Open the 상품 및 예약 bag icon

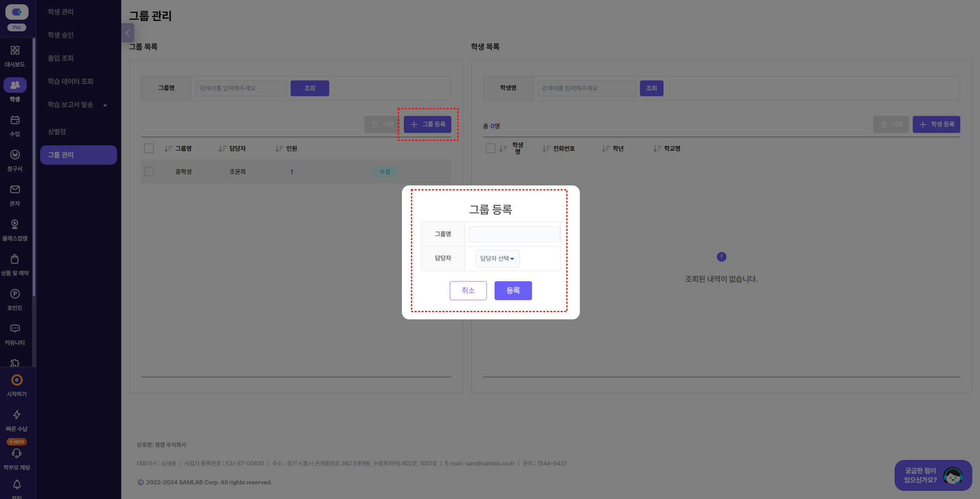click(15, 259)
